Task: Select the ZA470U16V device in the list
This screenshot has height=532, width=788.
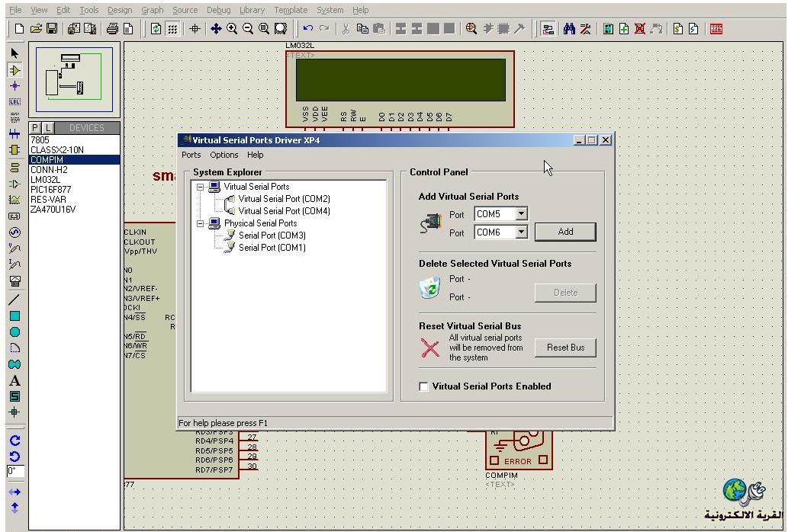Action: (75, 210)
